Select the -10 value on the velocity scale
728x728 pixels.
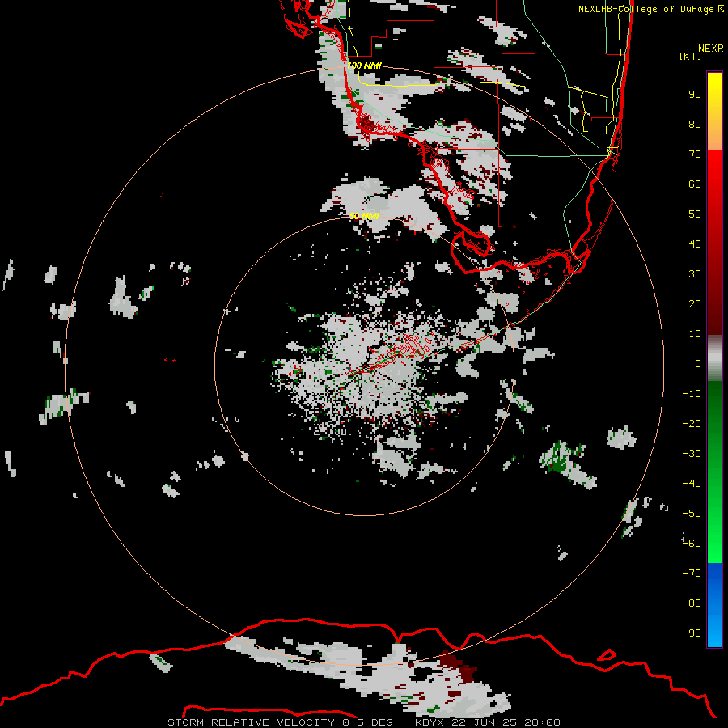click(692, 394)
